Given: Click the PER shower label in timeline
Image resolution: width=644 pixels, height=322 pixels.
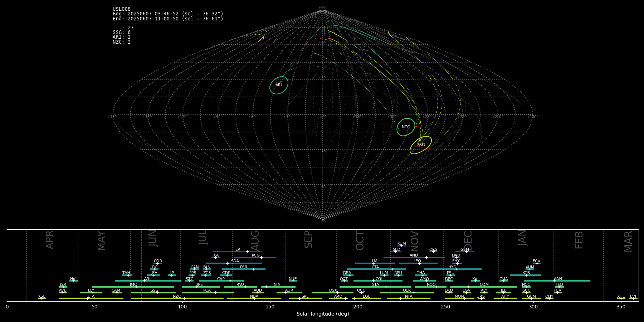Looking at the screenshot, I should tap(244, 267).
